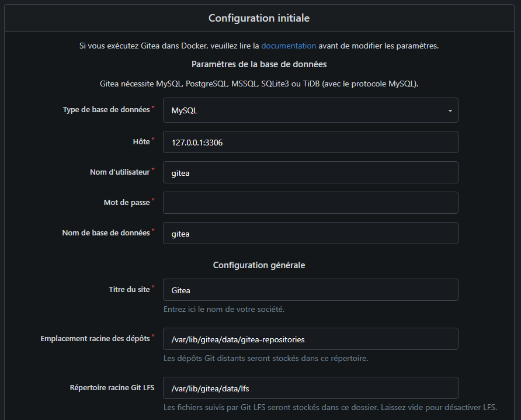
Task: Click into the Nom d'utilisateur input
Action: pyautogui.click(x=310, y=172)
